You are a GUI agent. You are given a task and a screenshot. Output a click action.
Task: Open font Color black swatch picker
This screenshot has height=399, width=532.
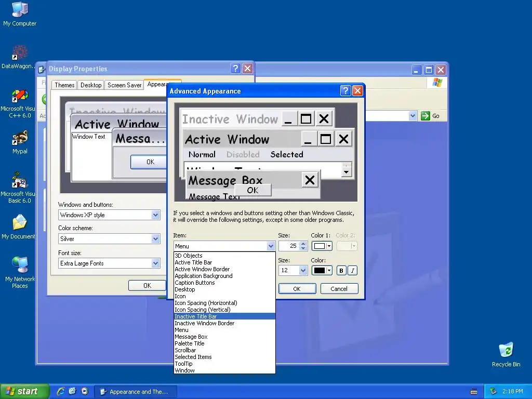322,270
